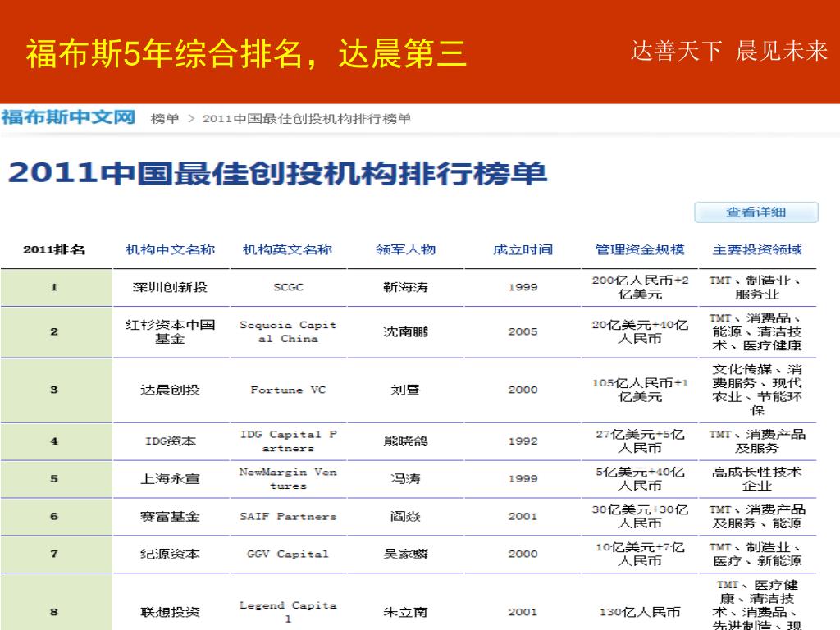The height and width of the screenshot is (630, 840).
Task: Select the 成立时间 column header
Action: (x=523, y=249)
